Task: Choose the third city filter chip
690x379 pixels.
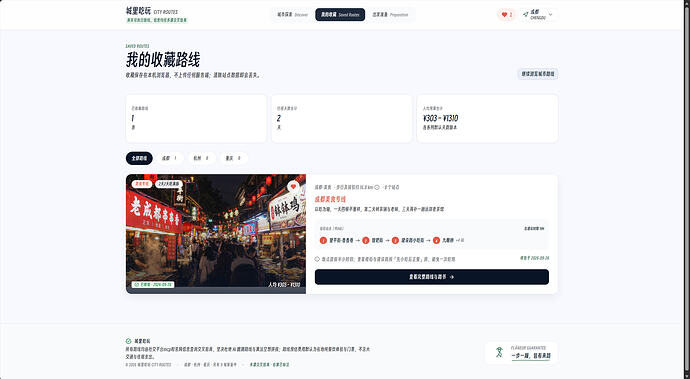Action: pos(202,158)
